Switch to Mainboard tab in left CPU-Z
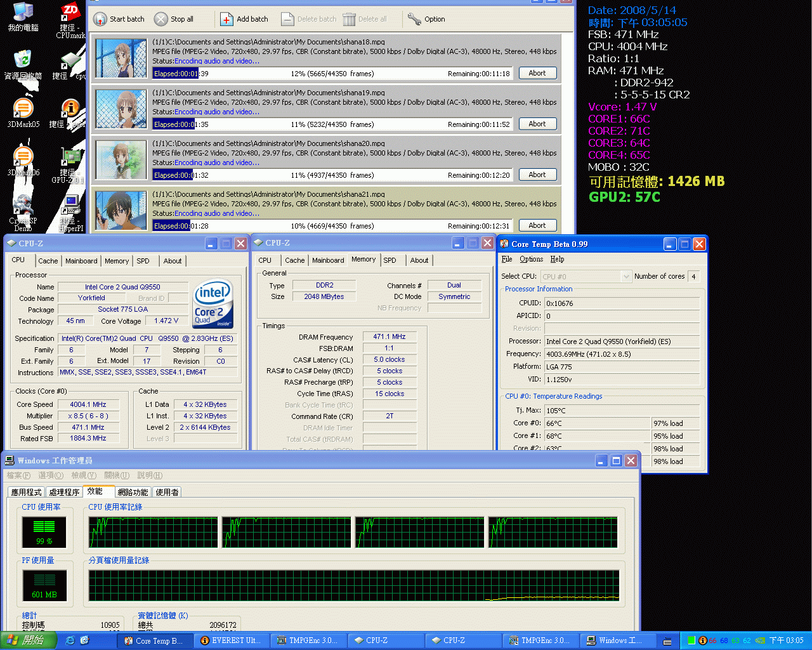The width and height of the screenshot is (812, 650). tap(81, 261)
